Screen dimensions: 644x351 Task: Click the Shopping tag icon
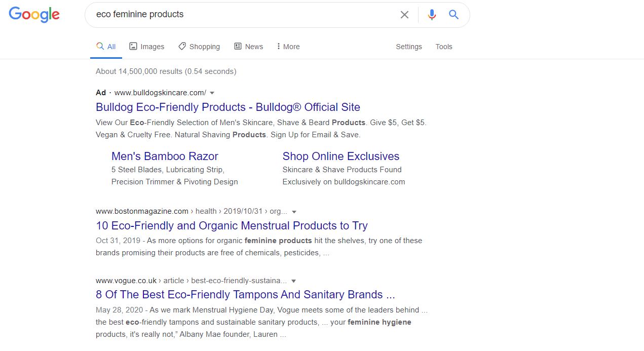(x=182, y=46)
